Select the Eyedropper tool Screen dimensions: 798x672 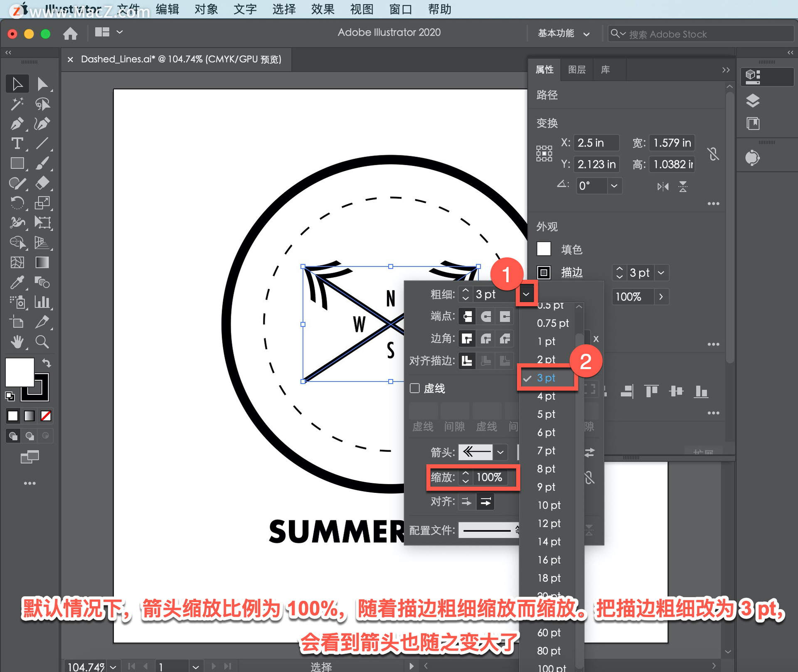click(x=17, y=282)
